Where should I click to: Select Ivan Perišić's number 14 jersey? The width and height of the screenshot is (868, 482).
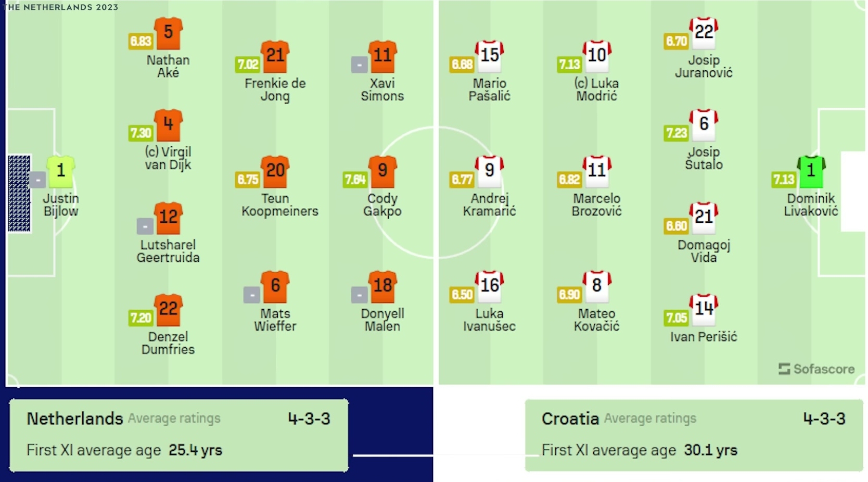704,309
